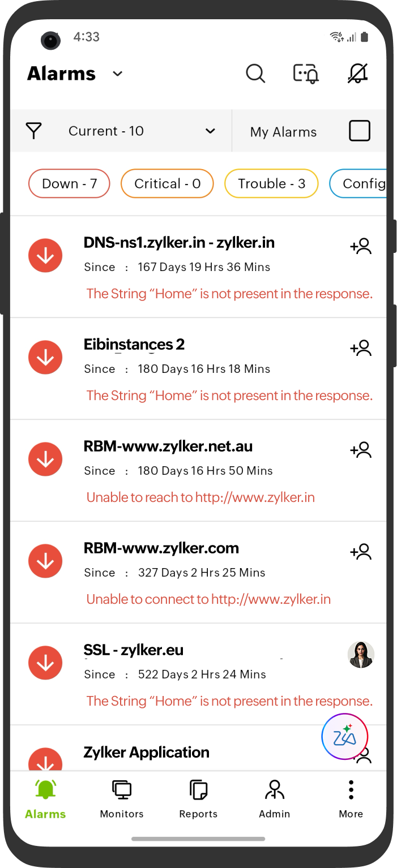
Task: Check the My Alarms checkbox
Action: [x=360, y=131]
